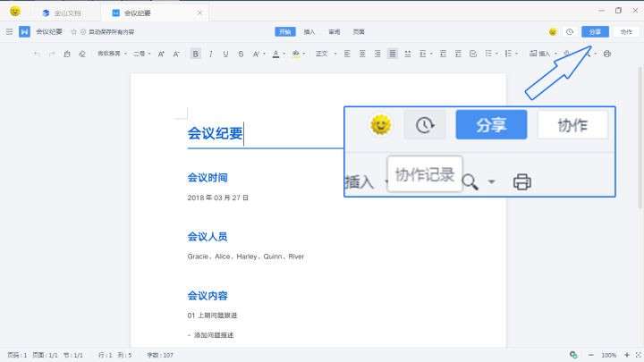644x362 pixels.
Task: Click the 协作 collaborate button in header
Action: pyautogui.click(x=626, y=31)
